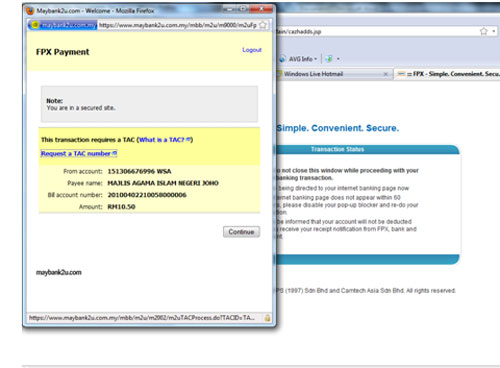500x368 pixels.
Task: Close the Maybank2u popup window
Action: [x=262, y=9]
